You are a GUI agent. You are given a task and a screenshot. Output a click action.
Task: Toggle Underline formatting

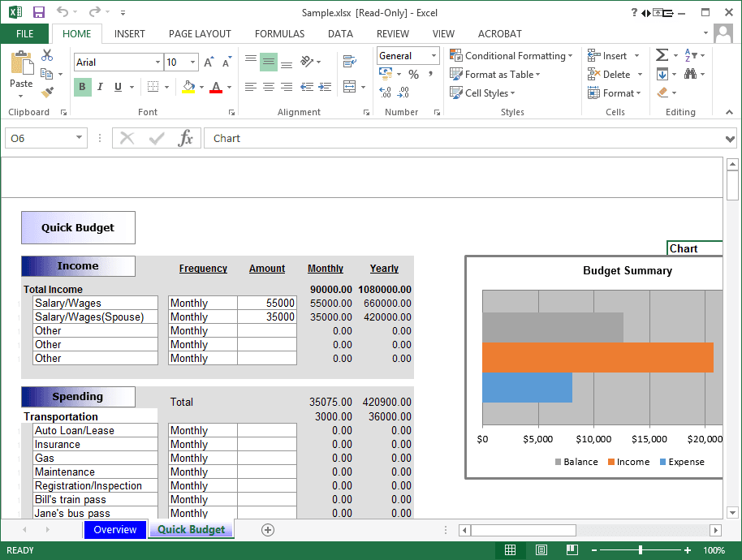coord(119,87)
